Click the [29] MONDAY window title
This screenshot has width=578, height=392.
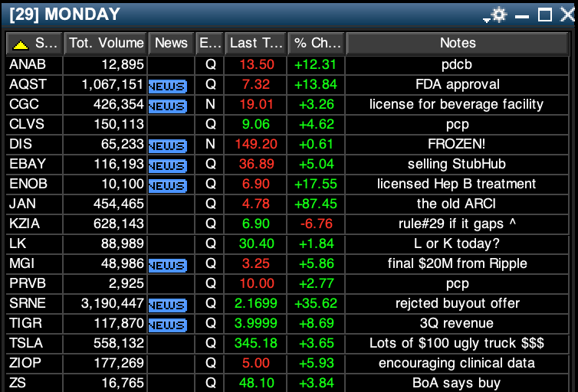point(65,15)
